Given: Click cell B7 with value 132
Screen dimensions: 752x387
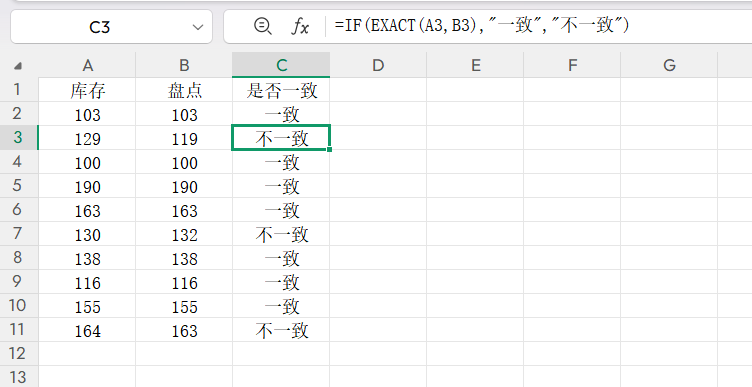Looking at the screenshot, I should tap(184, 234).
